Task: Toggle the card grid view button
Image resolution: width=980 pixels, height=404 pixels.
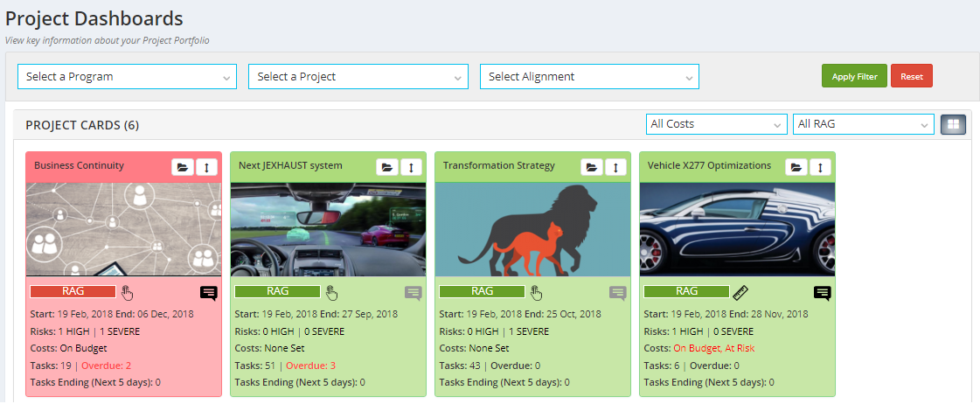Action: tap(953, 124)
